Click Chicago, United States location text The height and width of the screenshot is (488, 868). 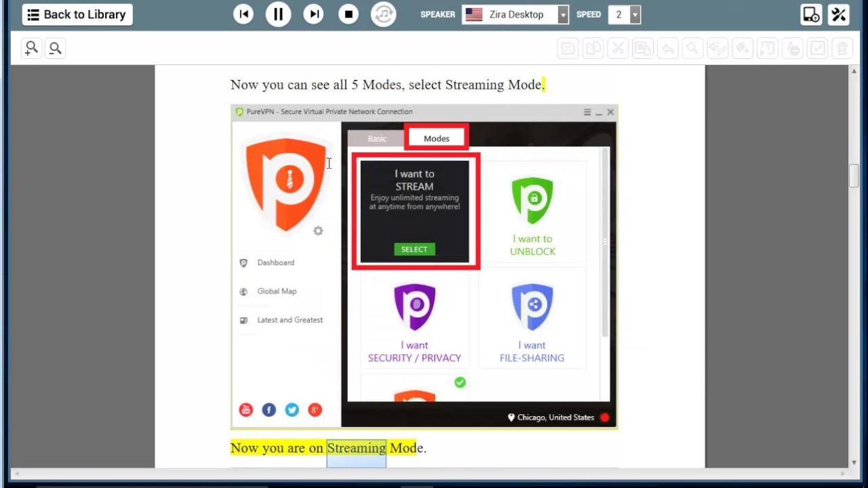click(555, 418)
